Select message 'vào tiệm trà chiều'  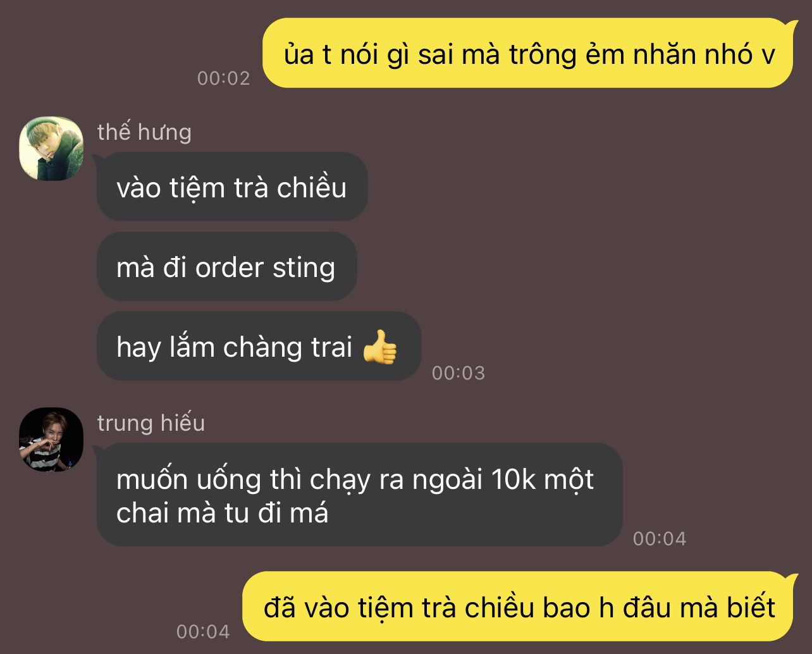[231, 187]
